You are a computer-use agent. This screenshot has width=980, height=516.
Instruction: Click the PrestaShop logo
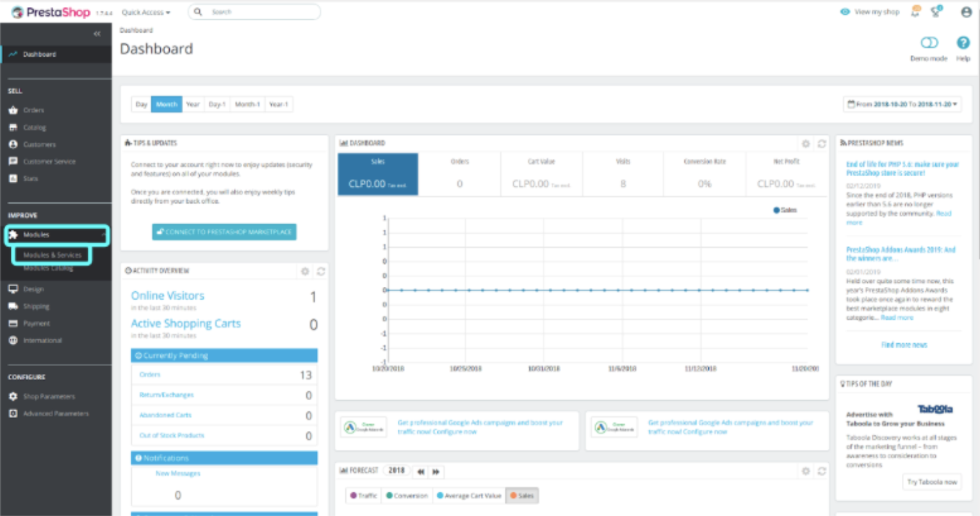pyautogui.click(x=51, y=12)
